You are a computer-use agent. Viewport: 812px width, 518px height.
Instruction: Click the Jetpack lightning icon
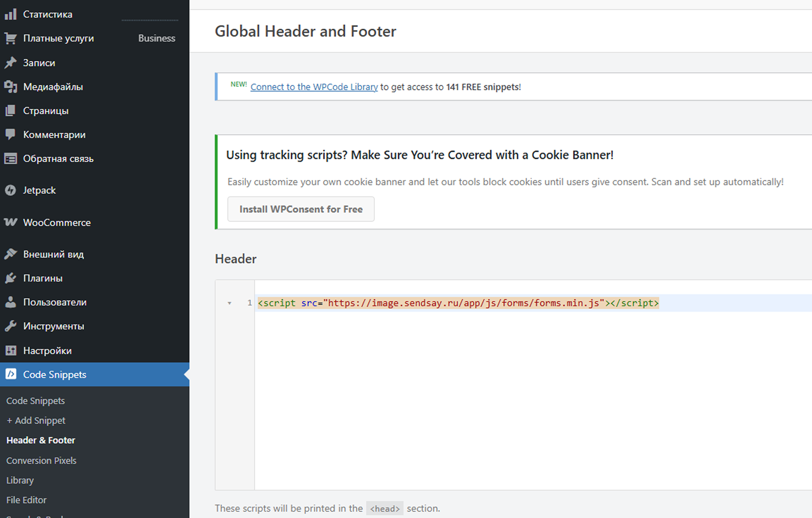tap(11, 190)
